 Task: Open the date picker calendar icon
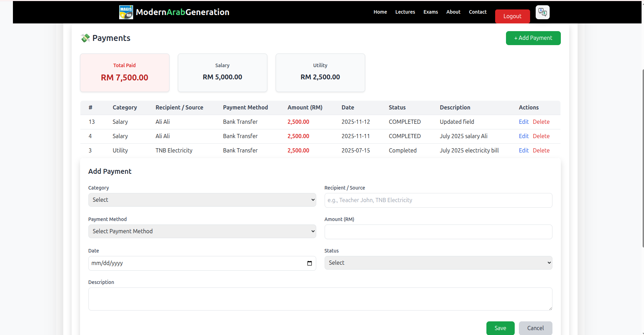click(309, 263)
